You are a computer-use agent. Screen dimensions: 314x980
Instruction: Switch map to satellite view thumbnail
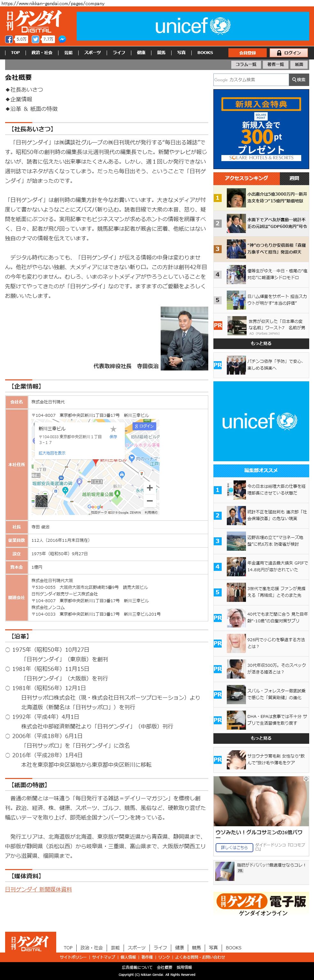coord(42,501)
